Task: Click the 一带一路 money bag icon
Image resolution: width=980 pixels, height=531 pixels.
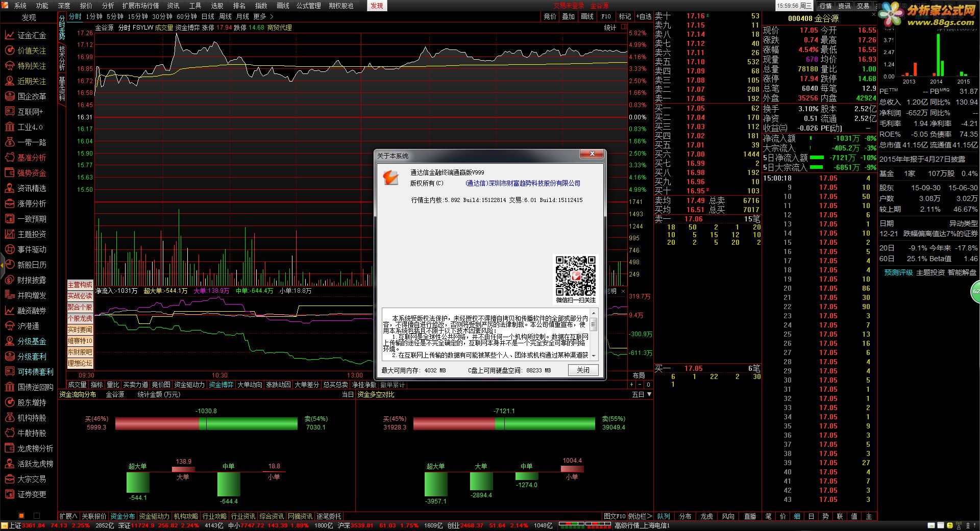Action: 9,142
